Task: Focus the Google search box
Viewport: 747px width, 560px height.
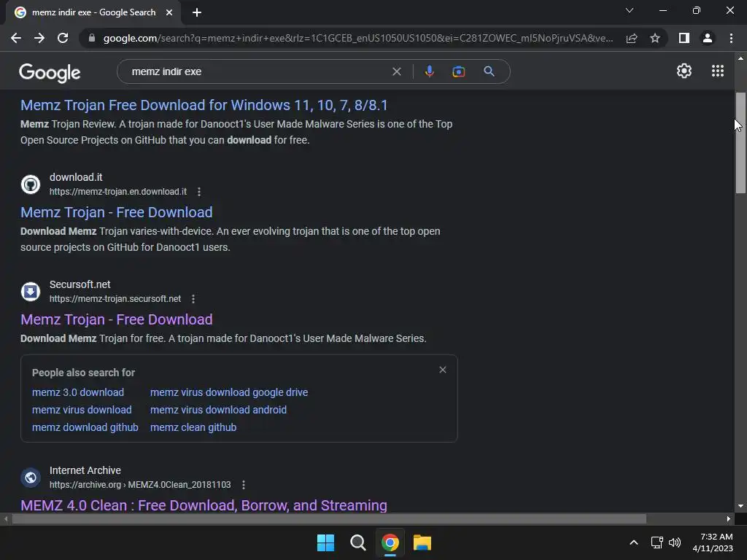Action: (x=258, y=71)
